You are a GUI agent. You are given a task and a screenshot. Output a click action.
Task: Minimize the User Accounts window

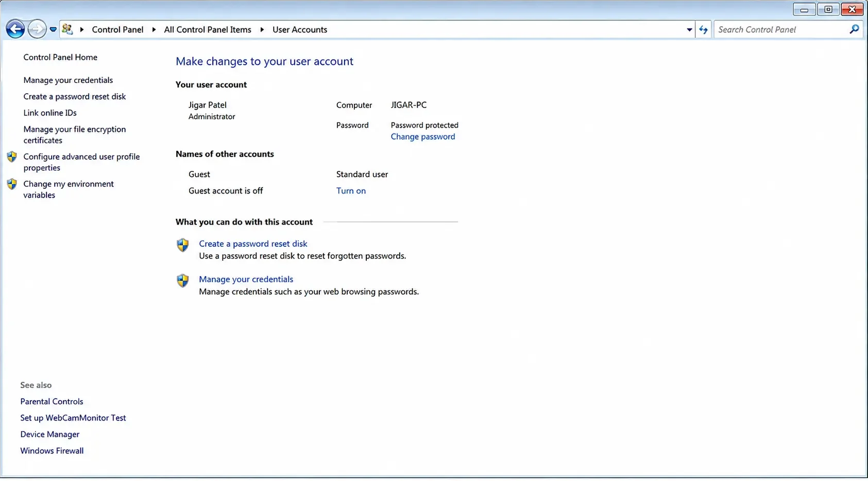pos(804,9)
